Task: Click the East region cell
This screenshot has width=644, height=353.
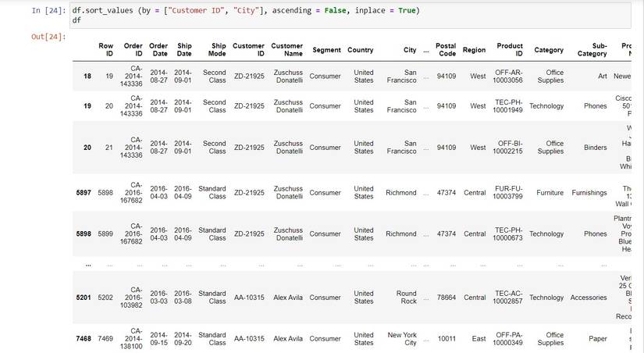Action: [x=479, y=339]
